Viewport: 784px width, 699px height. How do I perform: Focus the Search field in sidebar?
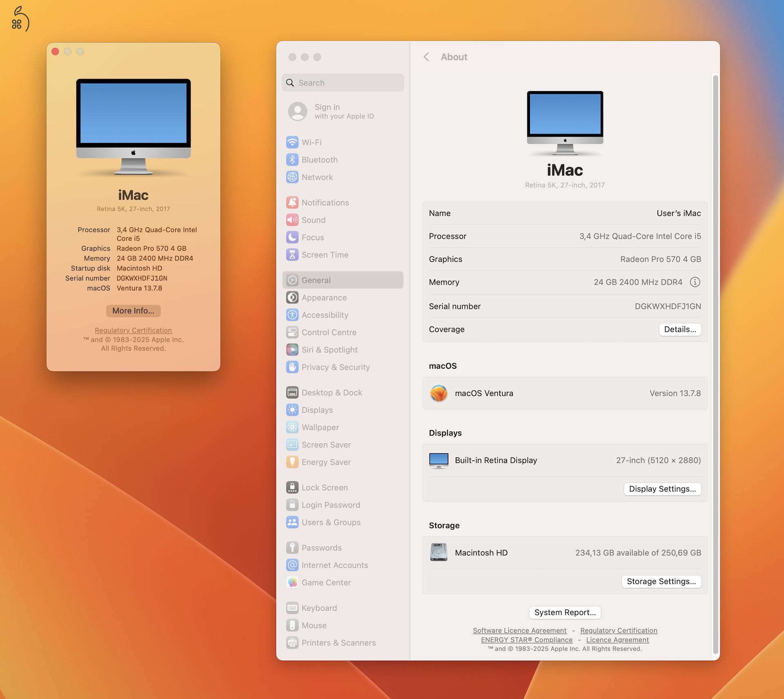(x=343, y=83)
